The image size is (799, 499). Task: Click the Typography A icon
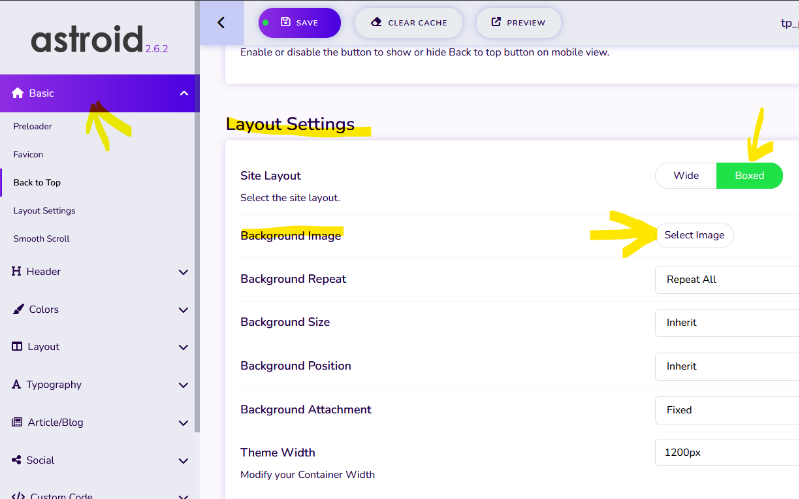(x=16, y=384)
